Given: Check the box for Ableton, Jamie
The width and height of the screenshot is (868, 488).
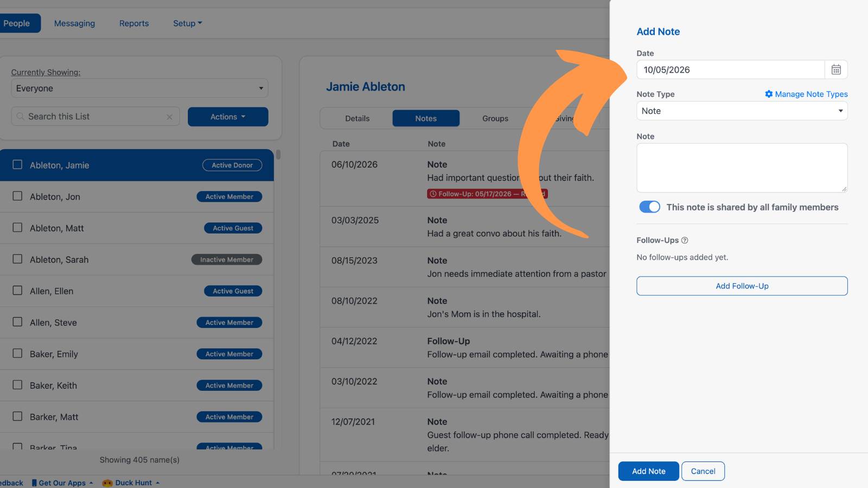Looking at the screenshot, I should coord(17,164).
